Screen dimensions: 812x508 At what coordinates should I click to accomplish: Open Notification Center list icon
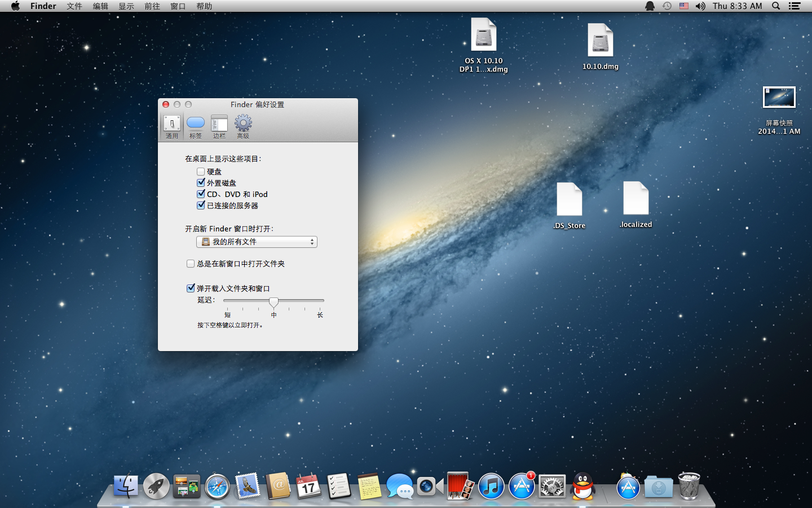pyautogui.click(x=795, y=6)
